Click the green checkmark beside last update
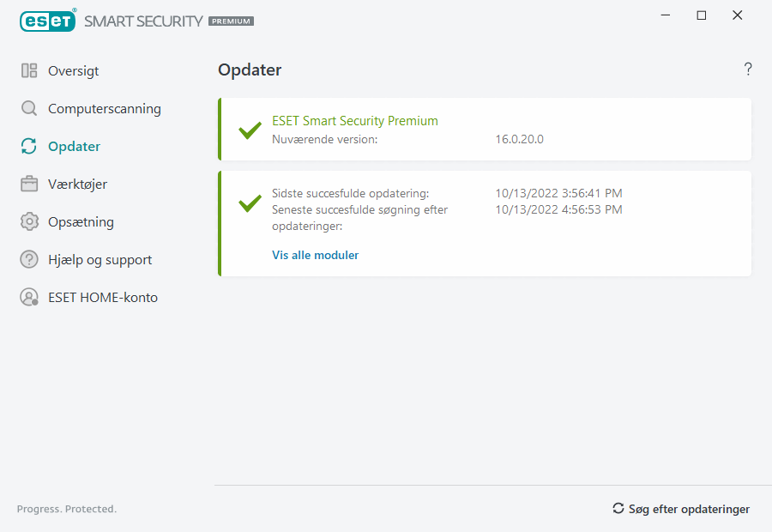 [250, 203]
